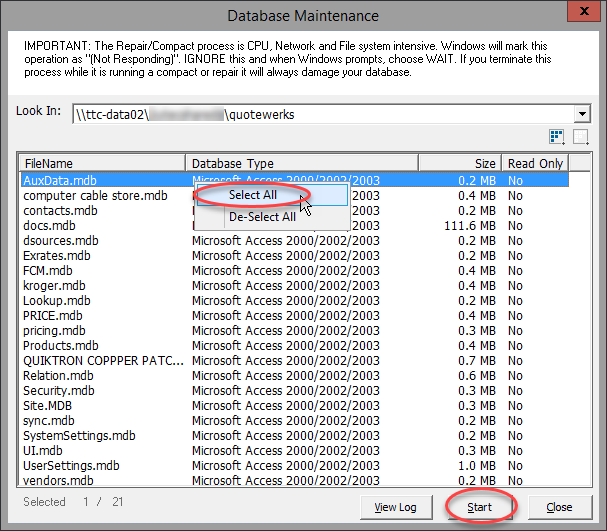Sort by Read Only column header

[535, 163]
